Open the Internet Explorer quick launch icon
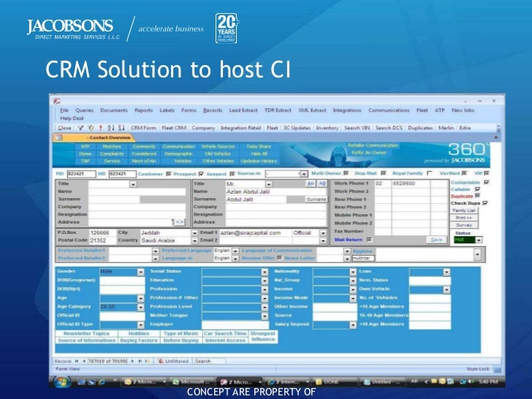Image resolution: width=532 pixels, height=399 pixels. pyautogui.click(x=102, y=382)
